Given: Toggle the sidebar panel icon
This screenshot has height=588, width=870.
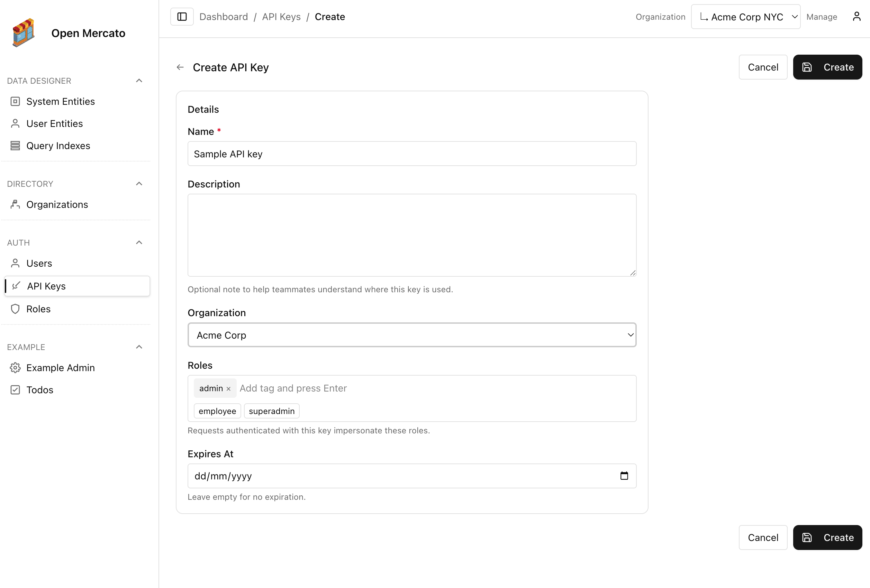Looking at the screenshot, I should (182, 17).
